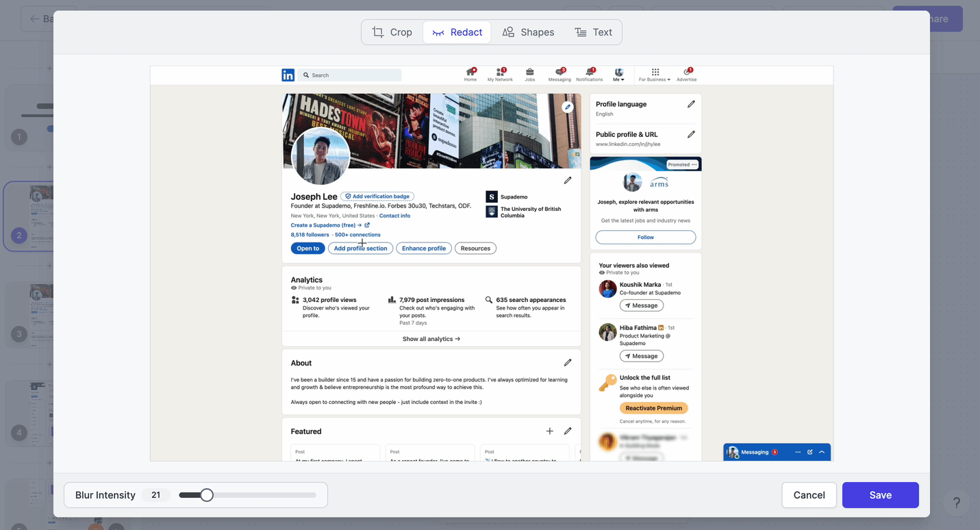Click the Blur Intensity slider handle

click(x=206, y=495)
